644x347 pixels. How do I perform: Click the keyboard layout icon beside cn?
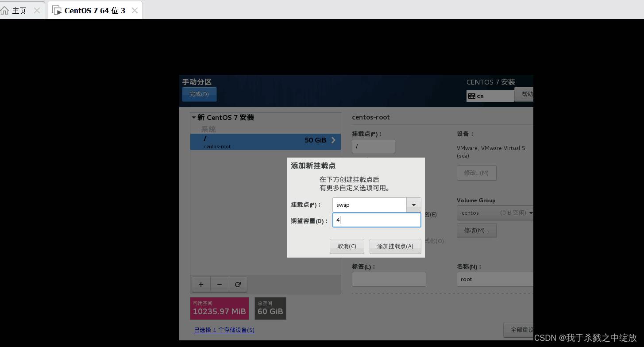(471, 96)
